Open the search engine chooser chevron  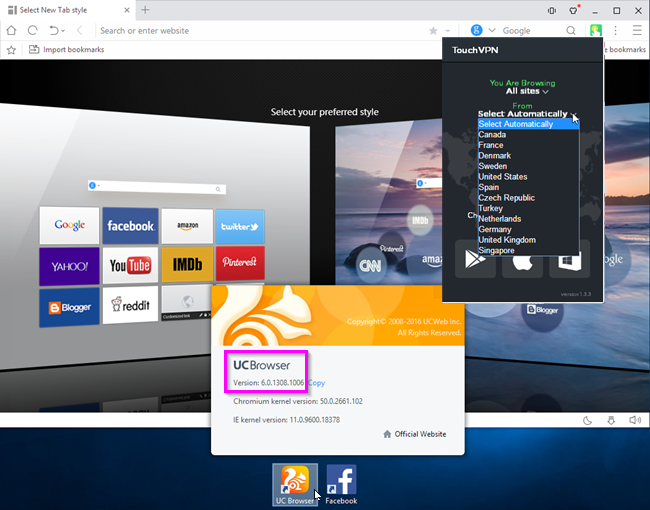coord(492,30)
